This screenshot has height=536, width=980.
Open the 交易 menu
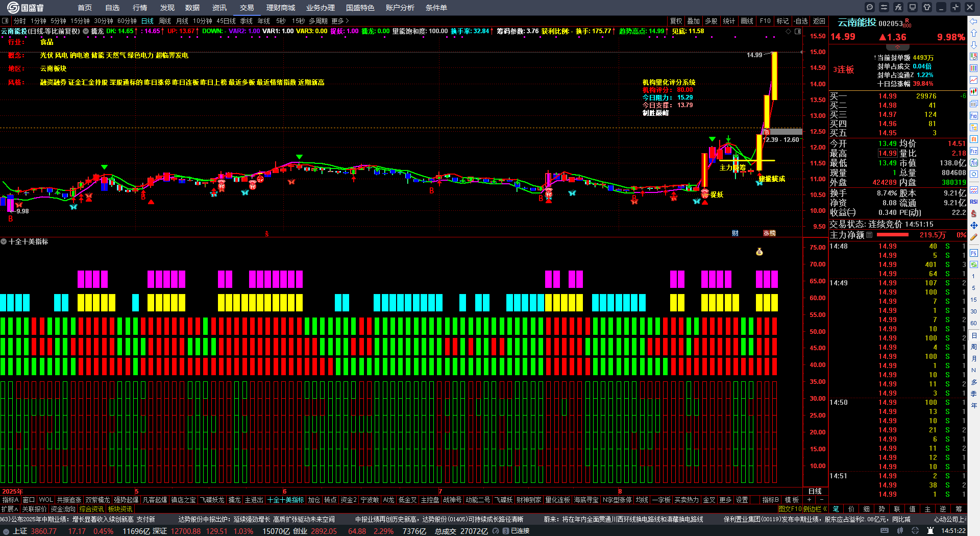click(x=247, y=8)
